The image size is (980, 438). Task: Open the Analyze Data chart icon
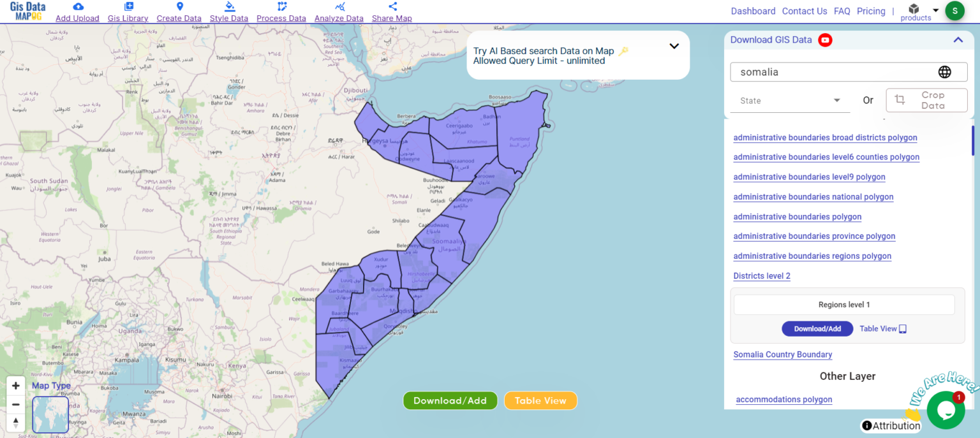click(x=338, y=6)
